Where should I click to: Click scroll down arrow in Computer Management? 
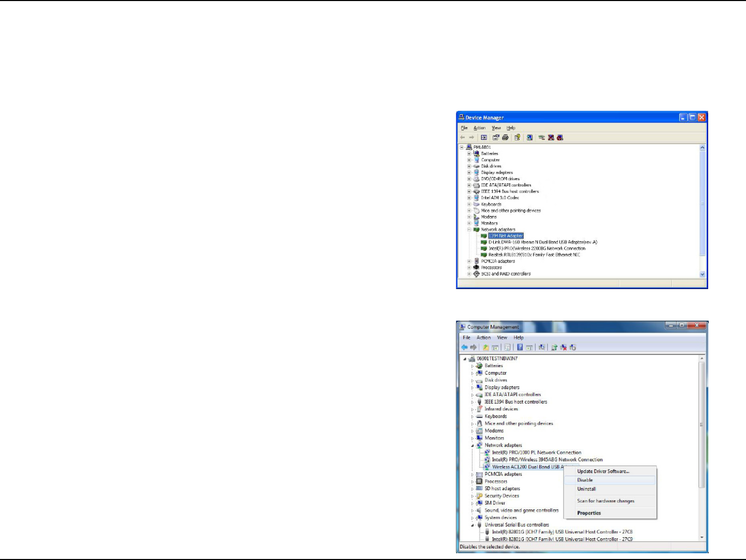702,537
